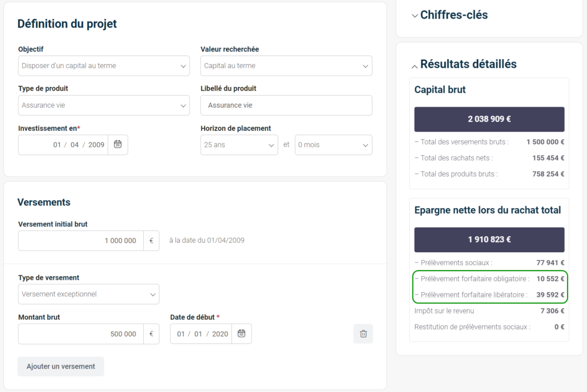Open the 0 mois dropdown

click(x=333, y=145)
